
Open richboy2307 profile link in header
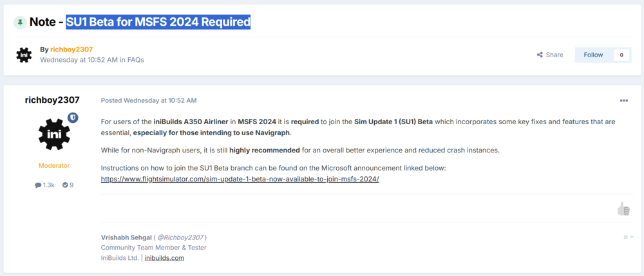[71, 50]
